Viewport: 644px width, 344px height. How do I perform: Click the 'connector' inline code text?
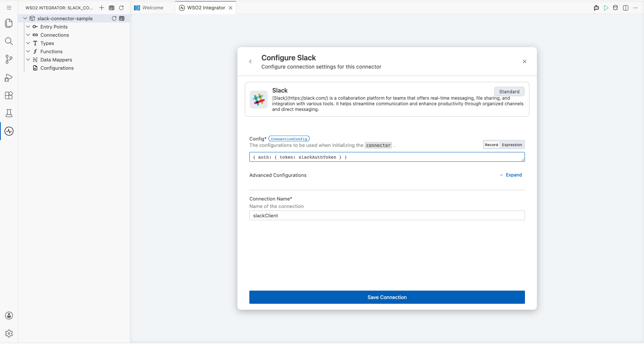378,145
